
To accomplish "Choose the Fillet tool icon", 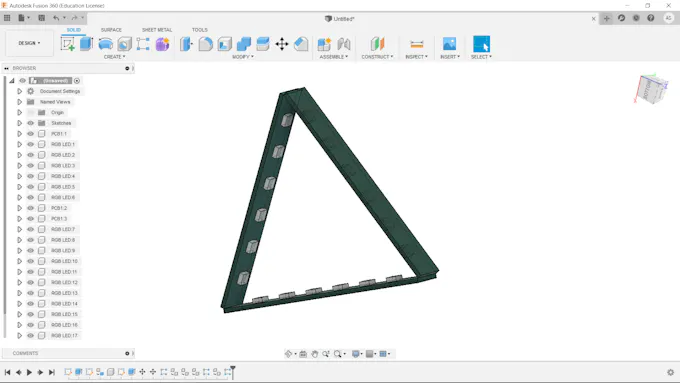I will (206, 44).
